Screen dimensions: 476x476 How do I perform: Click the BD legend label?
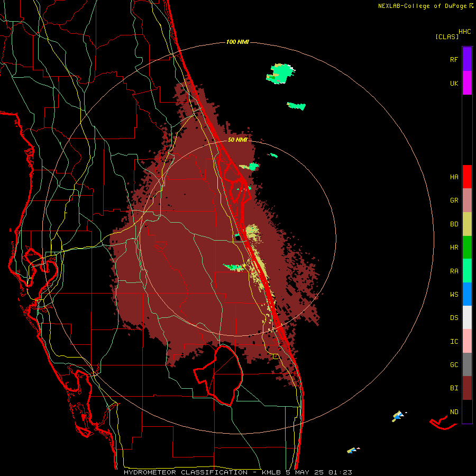(454, 224)
